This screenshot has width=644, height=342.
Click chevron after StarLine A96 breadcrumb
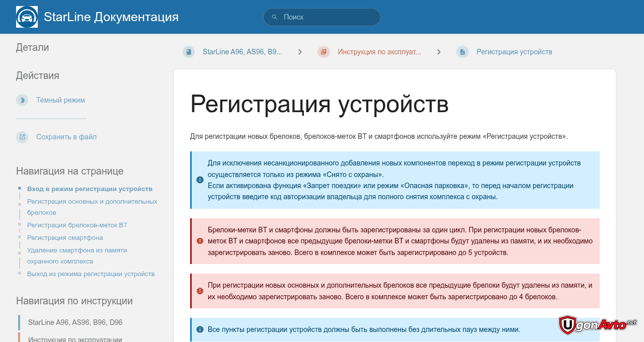click(x=300, y=52)
